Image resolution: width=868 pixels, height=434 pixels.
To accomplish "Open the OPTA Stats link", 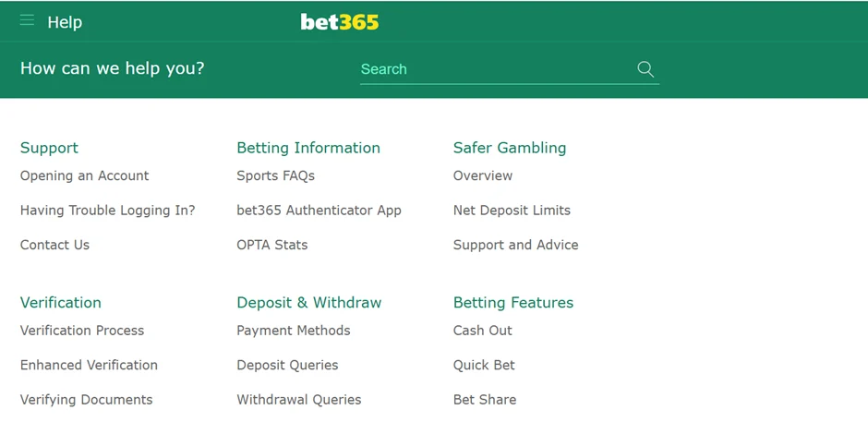I will pyautogui.click(x=272, y=245).
